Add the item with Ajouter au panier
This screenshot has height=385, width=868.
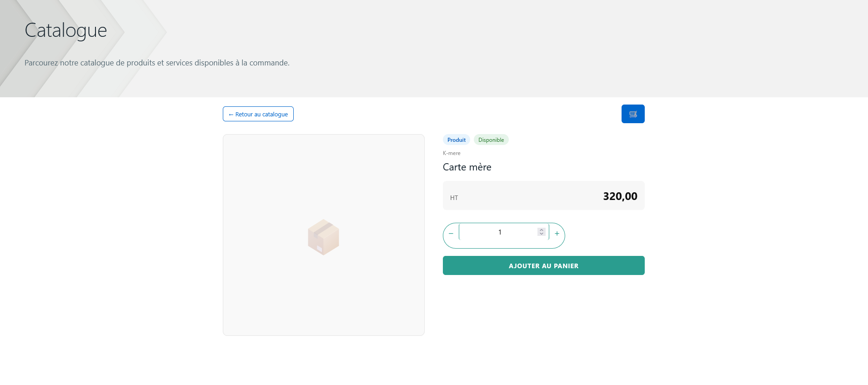click(543, 266)
